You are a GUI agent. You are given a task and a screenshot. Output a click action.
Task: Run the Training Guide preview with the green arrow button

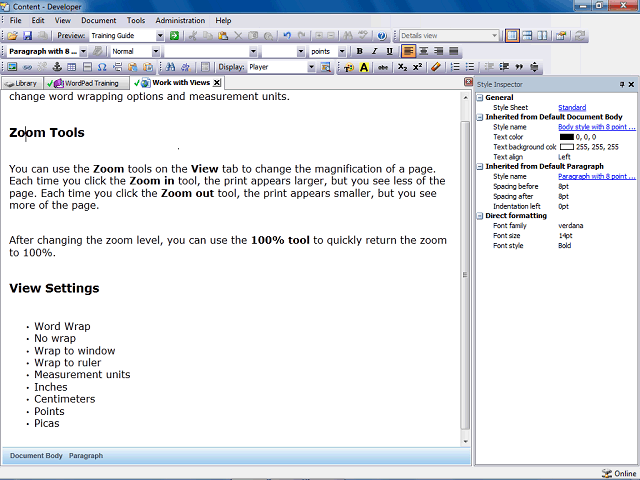pyautogui.click(x=174, y=36)
